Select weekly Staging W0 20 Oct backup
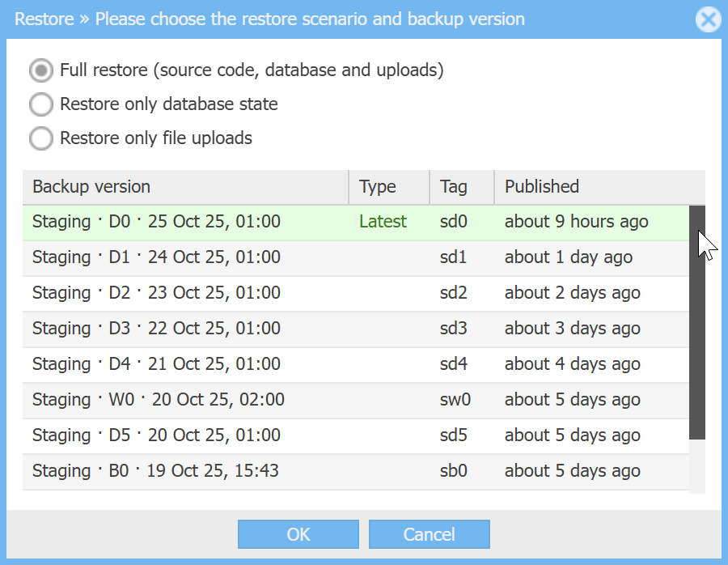This screenshot has width=728, height=565. pyautogui.click(x=158, y=400)
